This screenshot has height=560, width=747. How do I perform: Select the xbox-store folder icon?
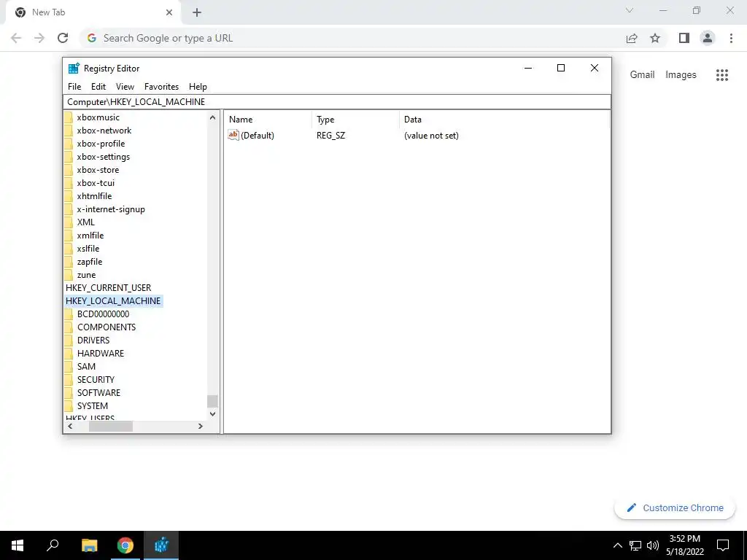pos(69,169)
